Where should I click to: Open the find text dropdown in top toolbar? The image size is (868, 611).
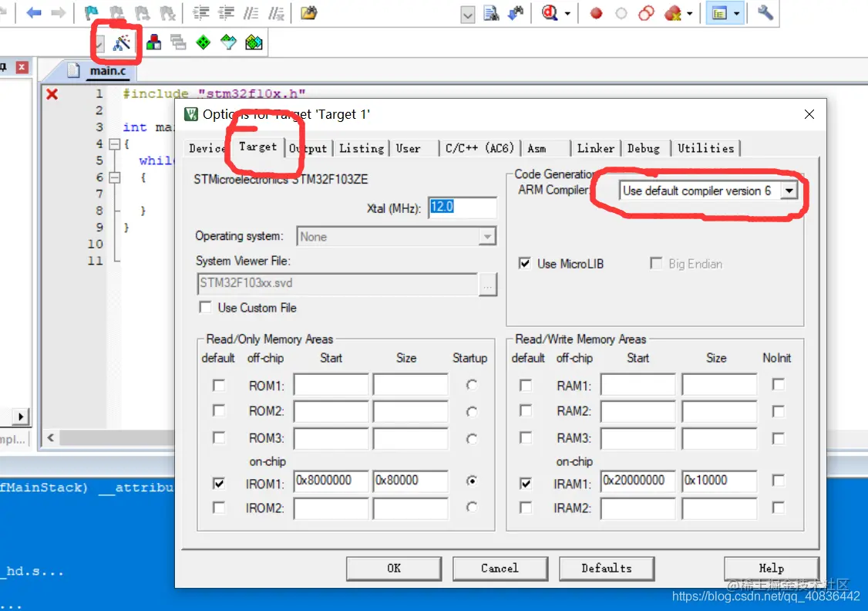tap(467, 15)
